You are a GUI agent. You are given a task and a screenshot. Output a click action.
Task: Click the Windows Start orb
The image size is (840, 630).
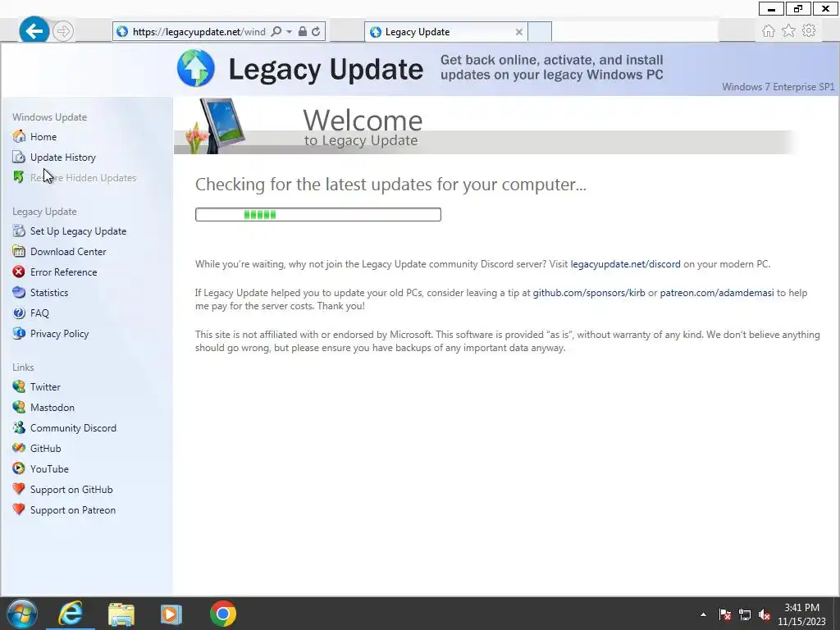(22, 614)
